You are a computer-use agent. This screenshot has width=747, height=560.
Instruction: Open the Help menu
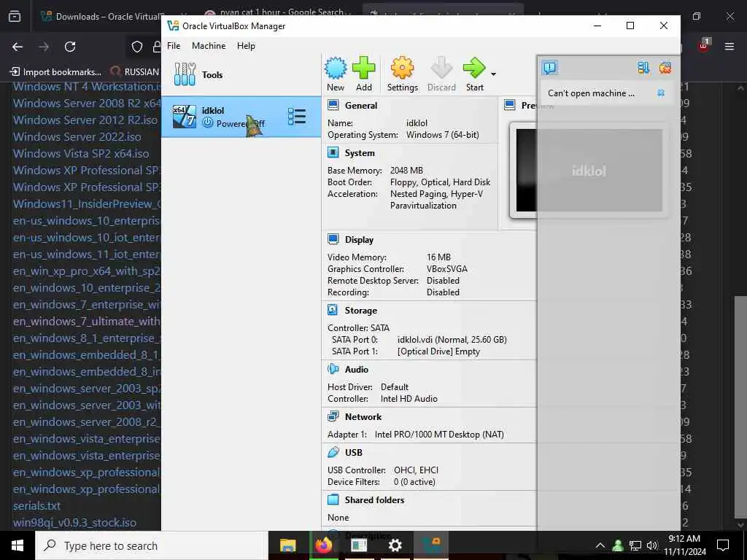[246, 46]
